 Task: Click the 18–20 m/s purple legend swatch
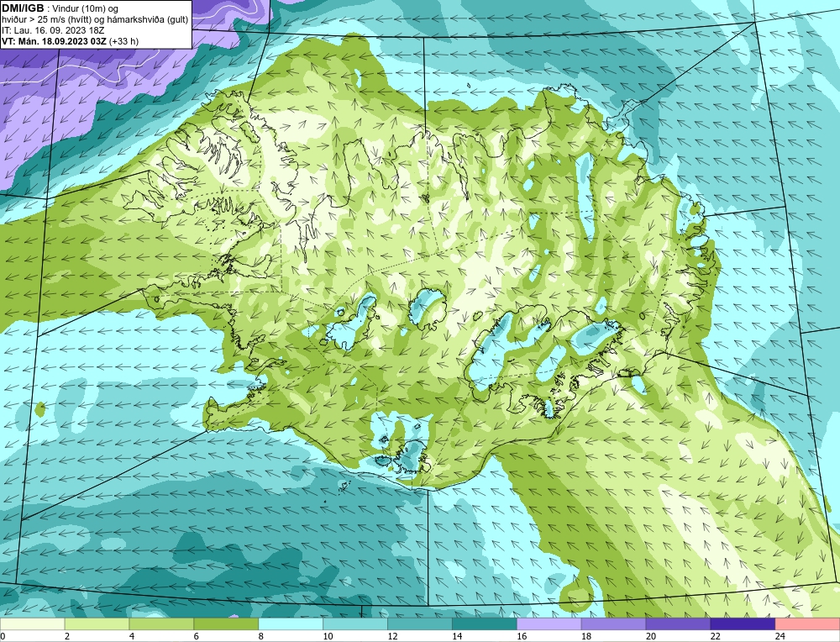[613, 624]
